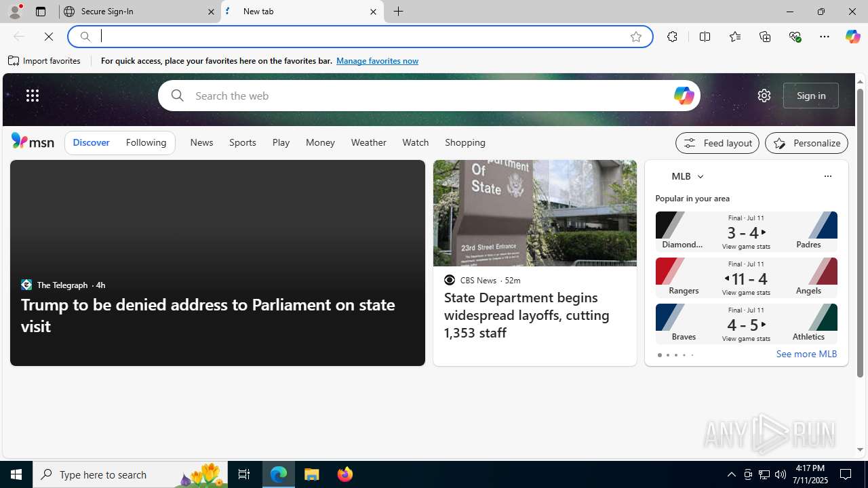The height and width of the screenshot is (488, 868).
Task: Open Task View on taskbar
Action: point(244,474)
